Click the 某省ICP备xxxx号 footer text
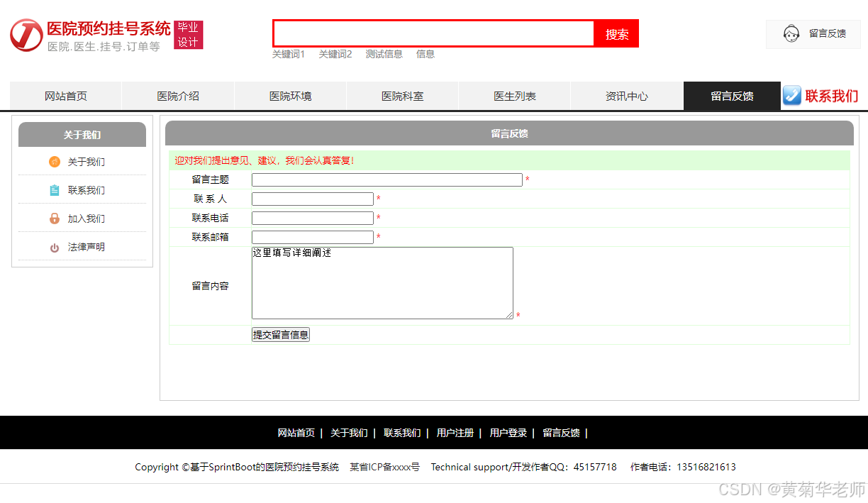This screenshot has width=868, height=503. [x=384, y=467]
